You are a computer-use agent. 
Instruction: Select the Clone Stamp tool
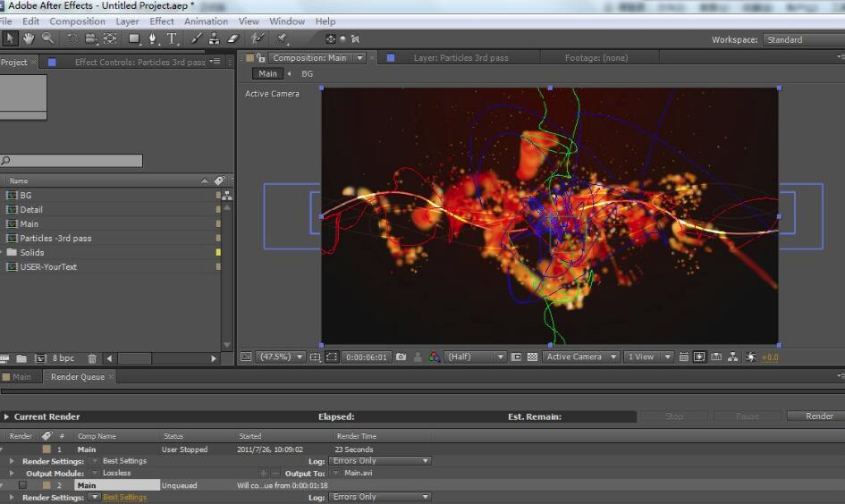point(215,38)
